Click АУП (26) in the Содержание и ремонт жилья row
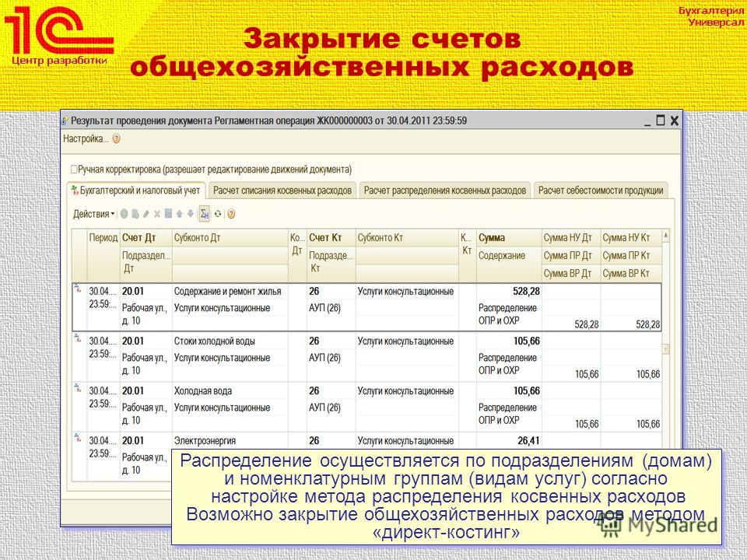This screenshot has width=747, height=560. point(325,308)
